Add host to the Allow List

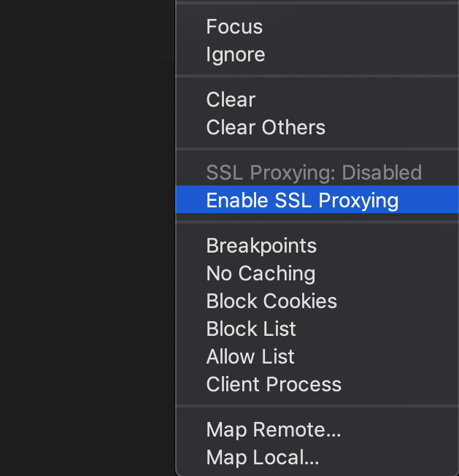tap(317, 356)
